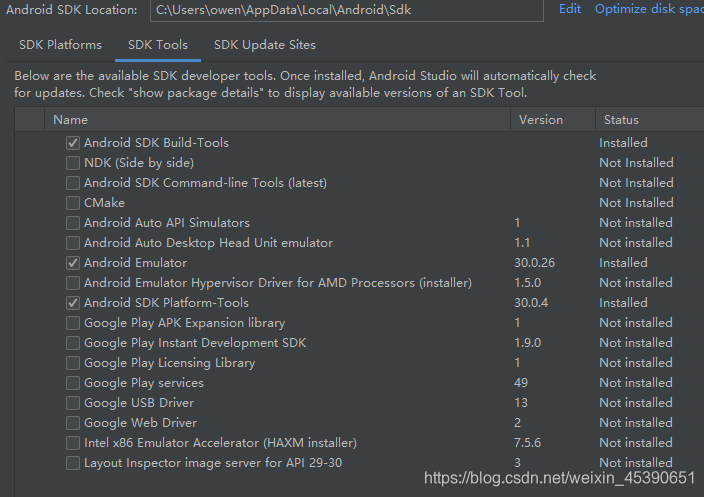Check Google Play Licensing Library checkbox
Screen dimensions: 704x497
click(73, 363)
